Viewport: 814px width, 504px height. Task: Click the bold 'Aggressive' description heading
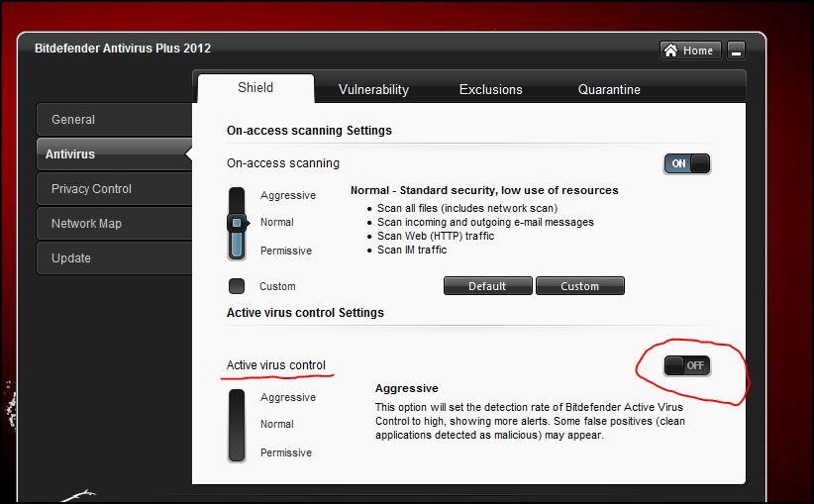tap(406, 388)
